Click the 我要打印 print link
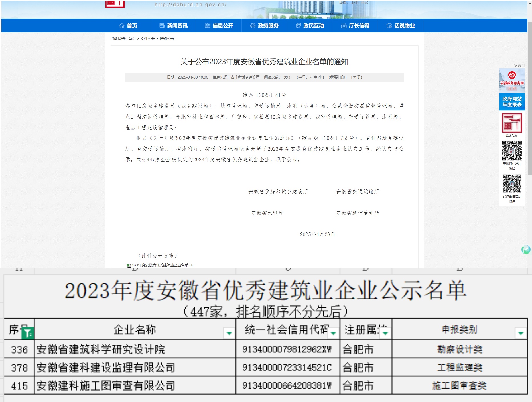This screenshot has height=402, width=532. pyautogui.click(x=338, y=77)
